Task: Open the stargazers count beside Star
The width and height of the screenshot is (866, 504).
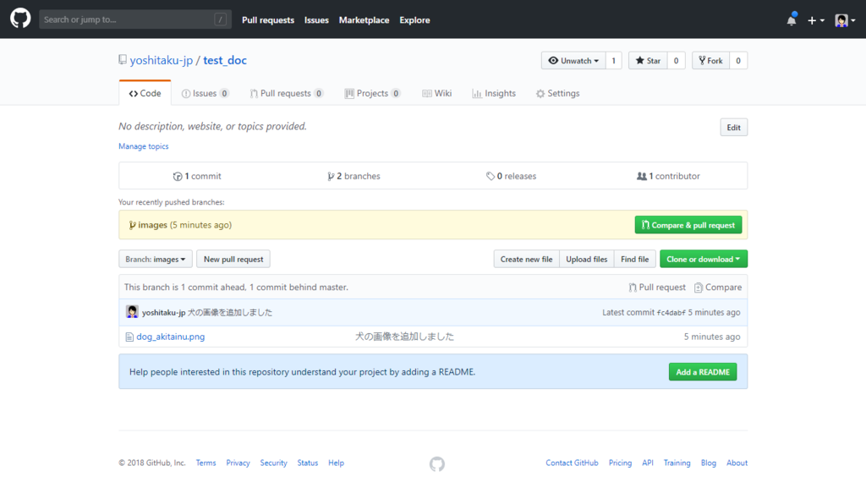Action: pyautogui.click(x=676, y=61)
